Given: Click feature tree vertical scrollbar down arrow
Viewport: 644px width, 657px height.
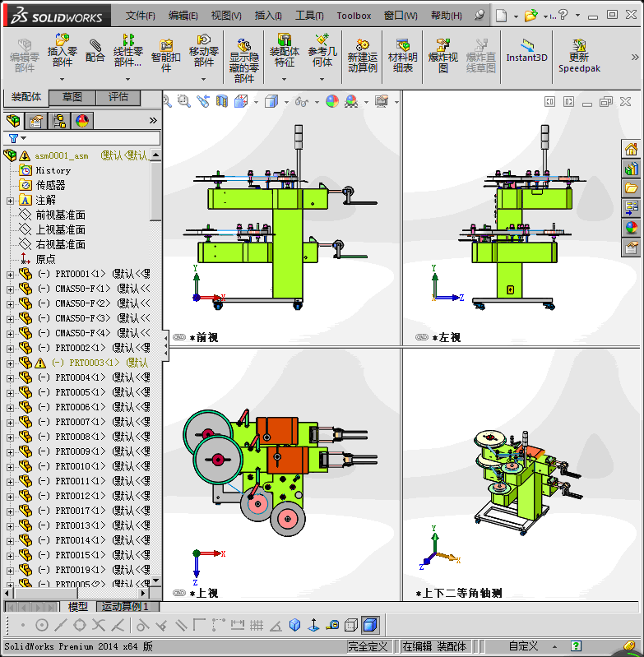Looking at the screenshot, I should coord(156,581).
